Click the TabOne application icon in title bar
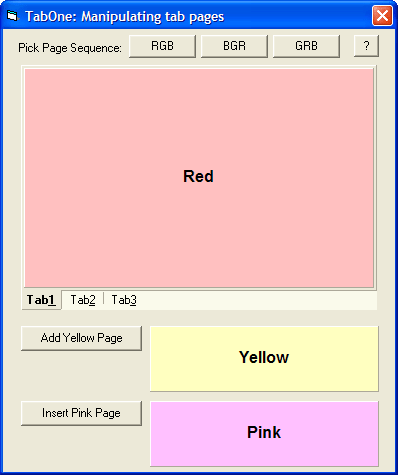398x475 pixels. click(12, 16)
